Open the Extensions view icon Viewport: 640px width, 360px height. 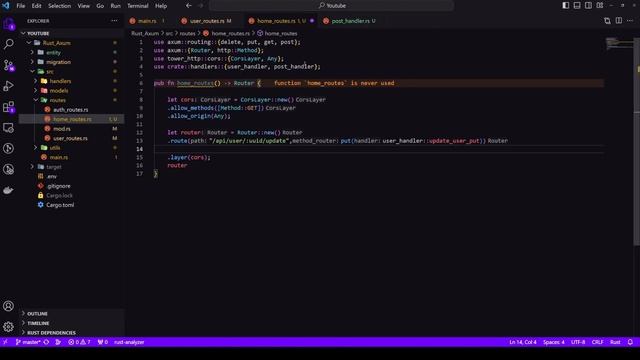pyautogui.click(x=9, y=107)
